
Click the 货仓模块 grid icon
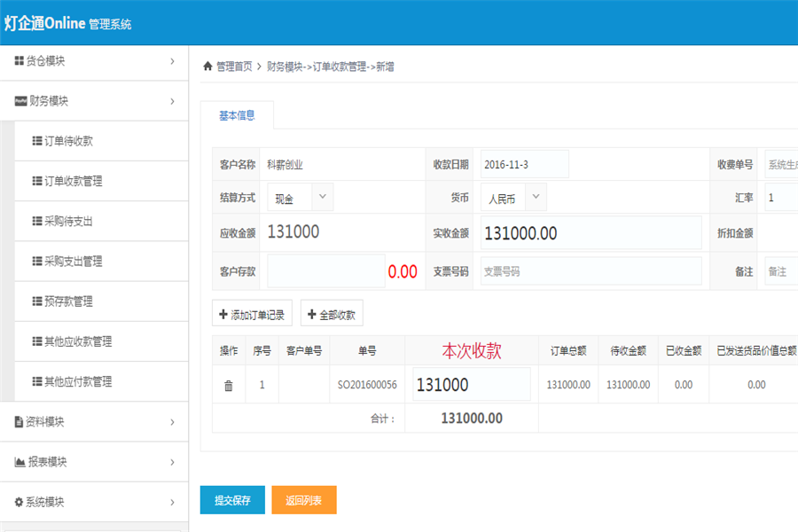(20, 61)
